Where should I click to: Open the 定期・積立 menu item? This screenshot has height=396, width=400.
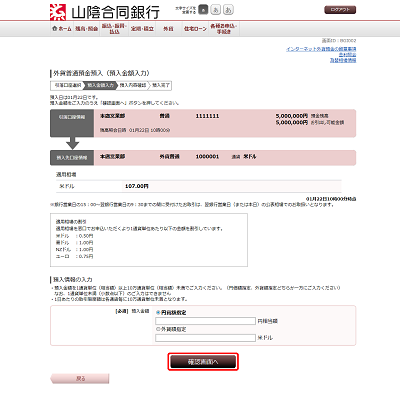point(142,29)
